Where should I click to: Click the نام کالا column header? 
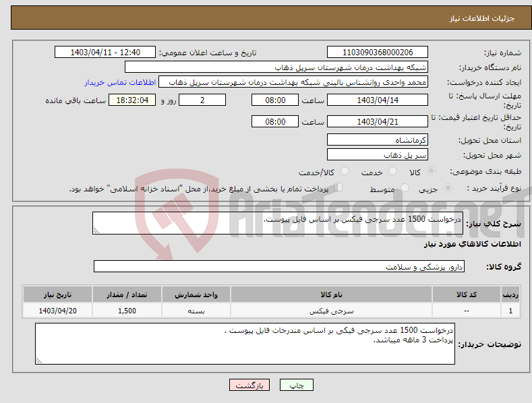coord(331,294)
